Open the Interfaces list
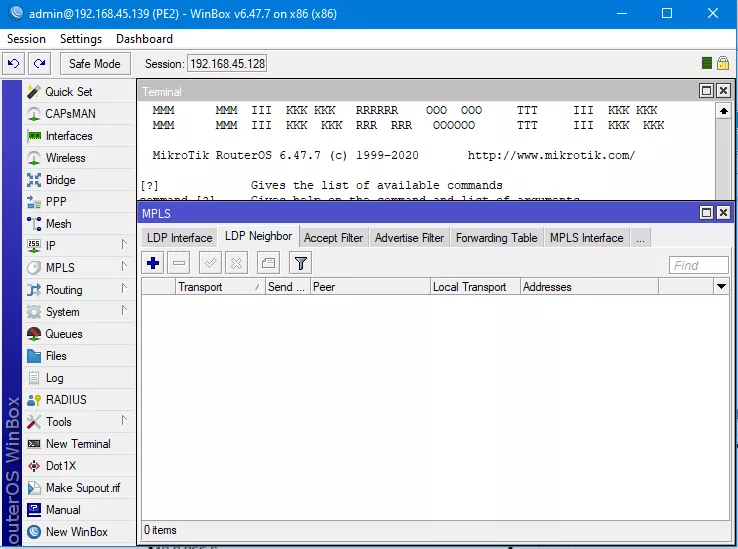This screenshot has width=738, height=549. coord(79,136)
